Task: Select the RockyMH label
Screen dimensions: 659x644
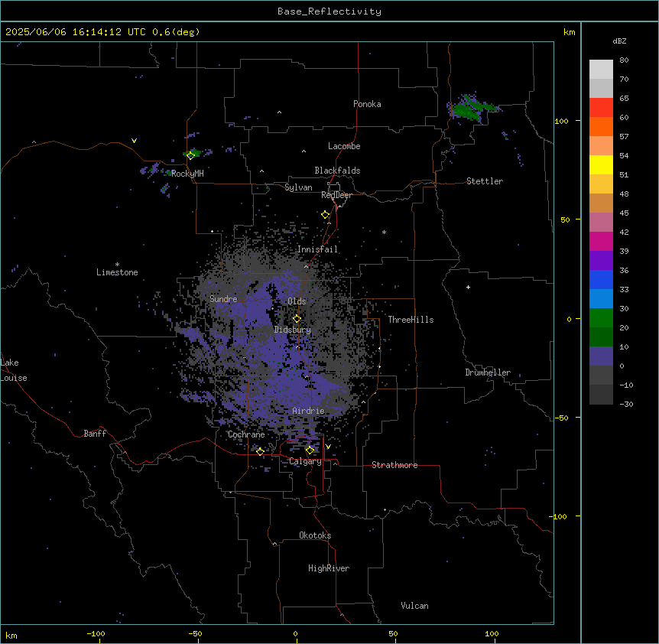Action: coord(187,174)
